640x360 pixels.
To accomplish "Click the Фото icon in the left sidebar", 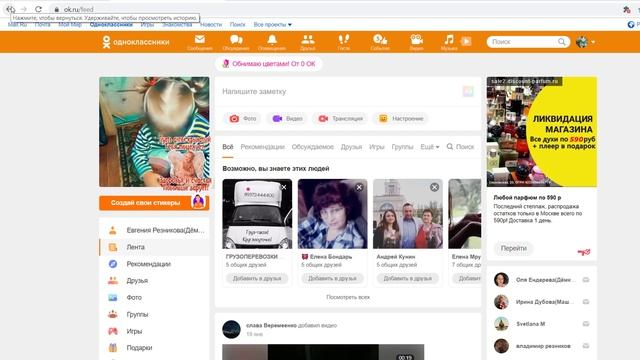I will [113, 298].
